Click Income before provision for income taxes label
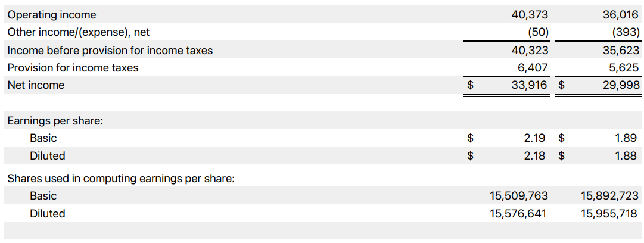Viewport: 644px width, 243px height. pyautogui.click(x=110, y=51)
